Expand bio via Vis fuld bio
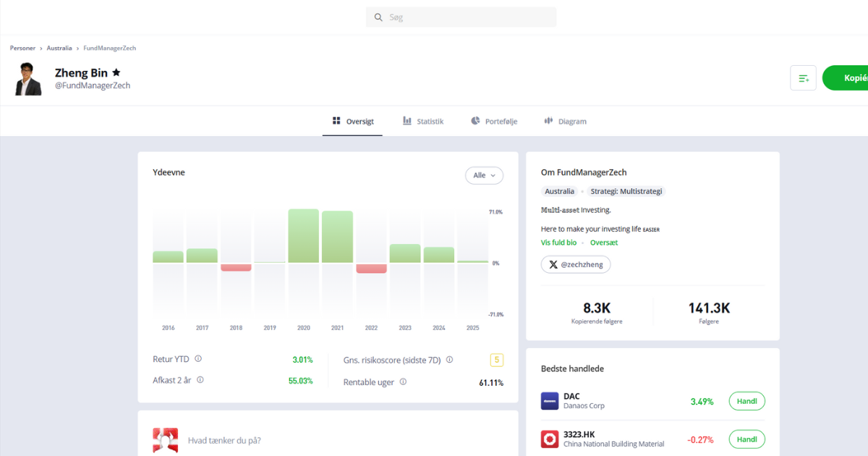The height and width of the screenshot is (456, 868). tap(558, 242)
